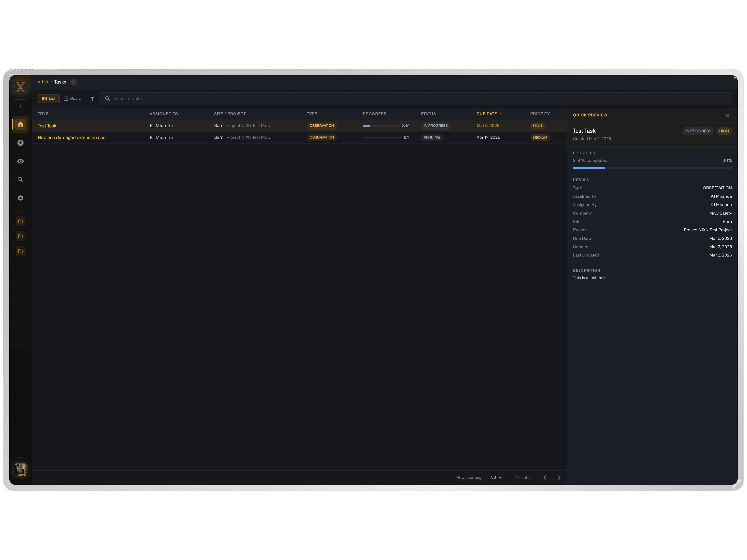Open the settings gear sidebar icon
The height and width of the screenshot is (560, 747).
pyautogui.click(x=21, y=198)
